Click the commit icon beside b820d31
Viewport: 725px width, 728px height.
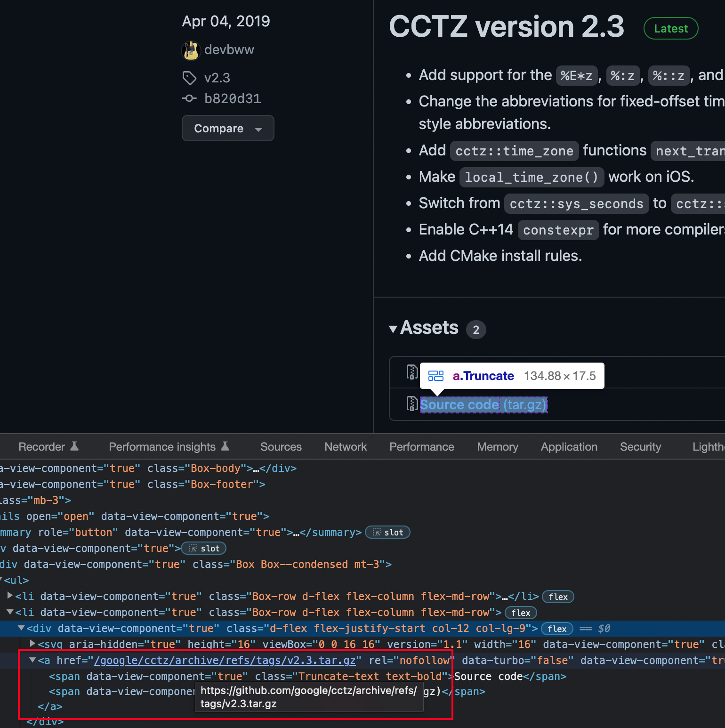[x=189, y=98]
